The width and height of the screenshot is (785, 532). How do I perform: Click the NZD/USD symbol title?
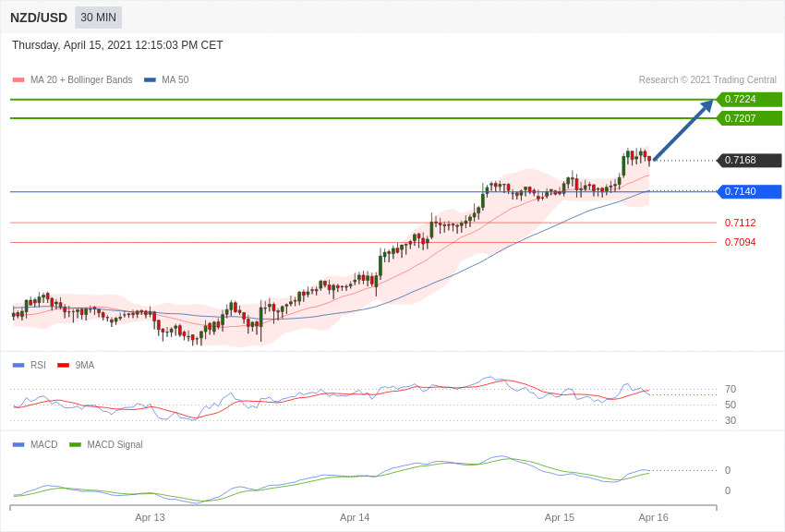[39, 18]
